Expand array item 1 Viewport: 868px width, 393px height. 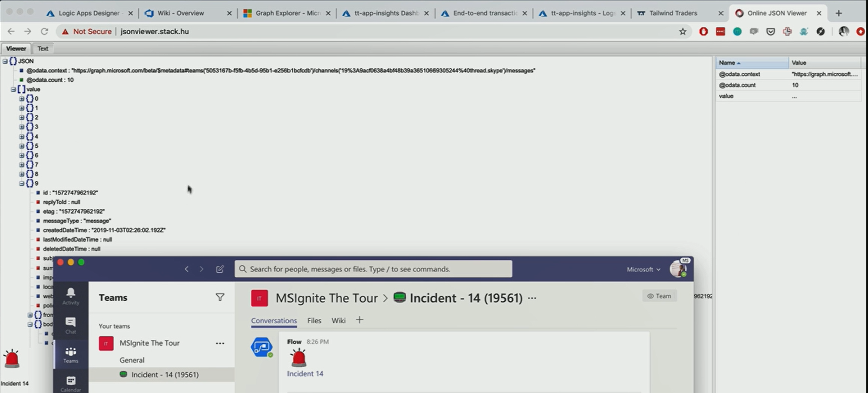coord(22,108)
